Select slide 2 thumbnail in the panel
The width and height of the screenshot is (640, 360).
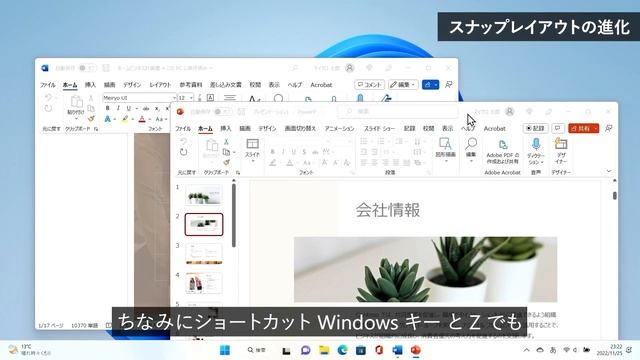click(204, 224)
